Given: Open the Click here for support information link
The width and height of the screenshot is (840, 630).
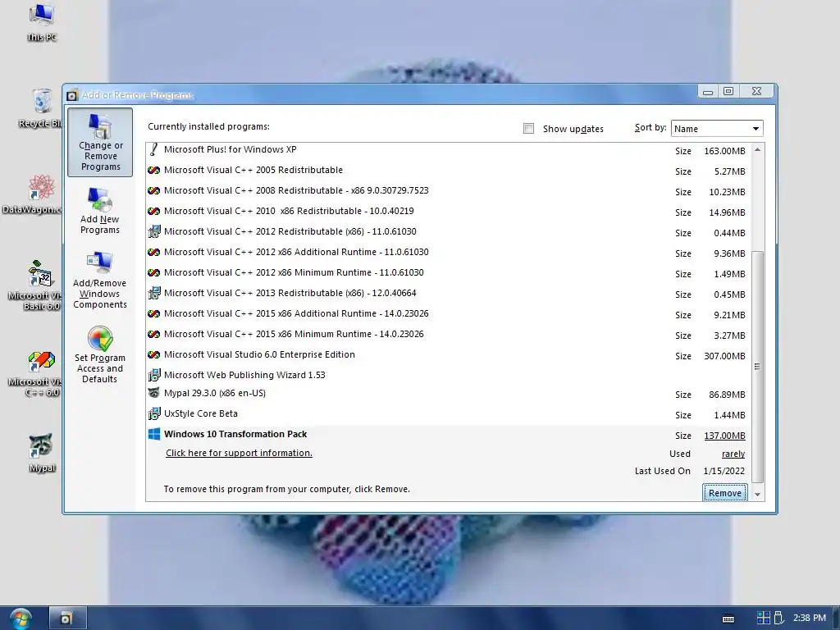Looking at the screenshot, I should 239,453.
